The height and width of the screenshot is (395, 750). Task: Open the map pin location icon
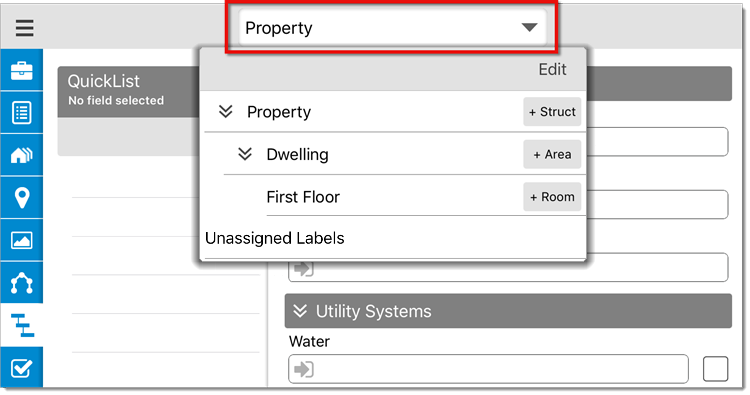(x=22, y=198)
